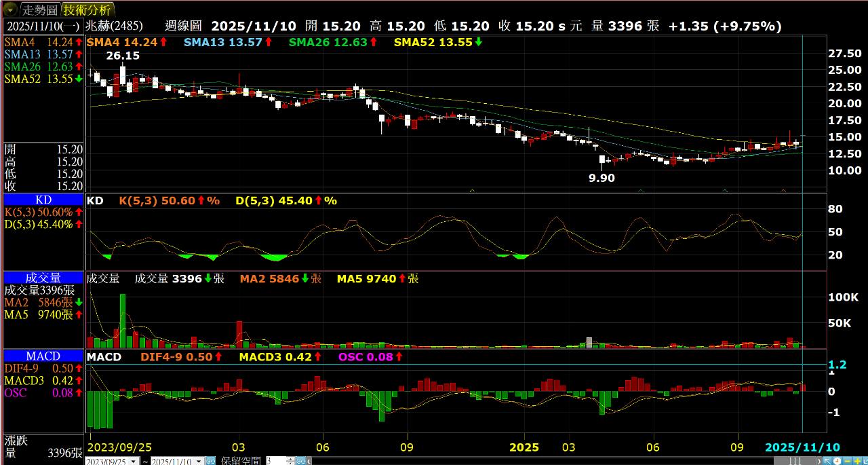Select the 技術分析 tab
Image resolution: width=868 pixels, height=465 pixels.
(87, 10)
